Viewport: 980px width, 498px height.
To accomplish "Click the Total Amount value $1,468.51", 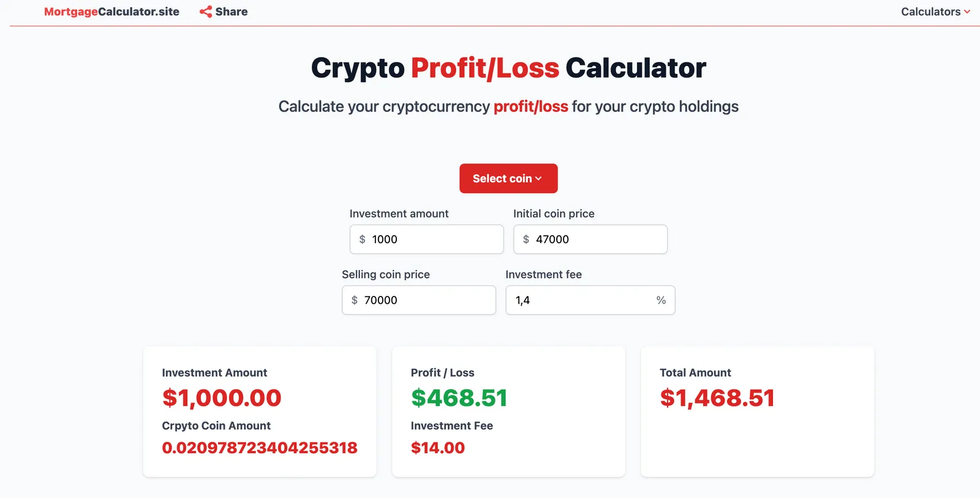I will pos(717,398).
